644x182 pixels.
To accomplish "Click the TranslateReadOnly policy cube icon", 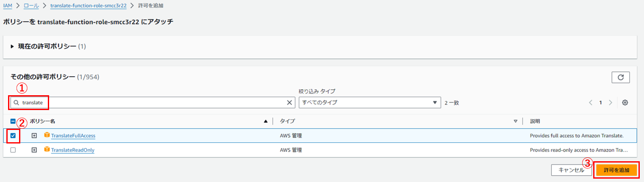I will click(x=47, y=150).
